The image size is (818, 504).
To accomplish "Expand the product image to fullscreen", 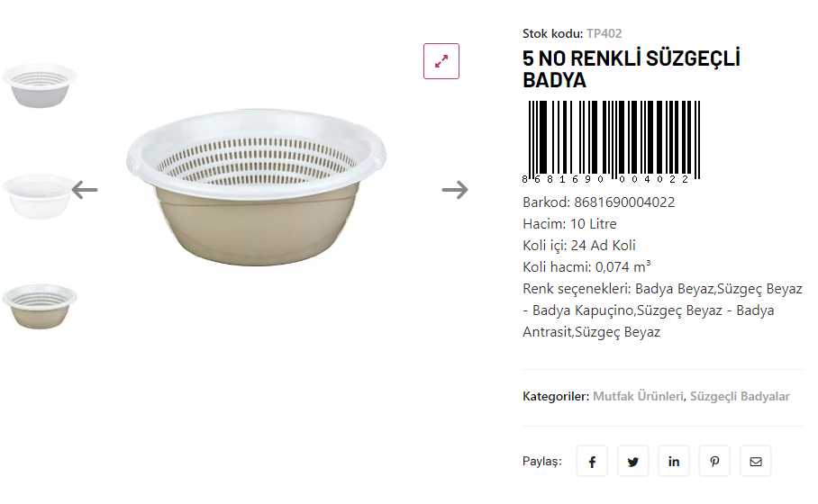I will pyautogui.click(x=441, y=61).
